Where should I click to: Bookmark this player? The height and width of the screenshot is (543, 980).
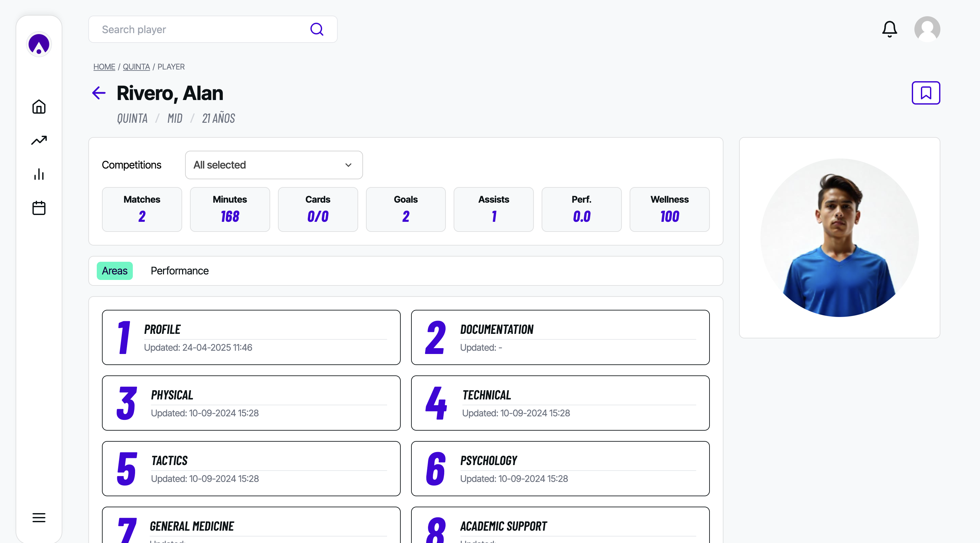925,93
